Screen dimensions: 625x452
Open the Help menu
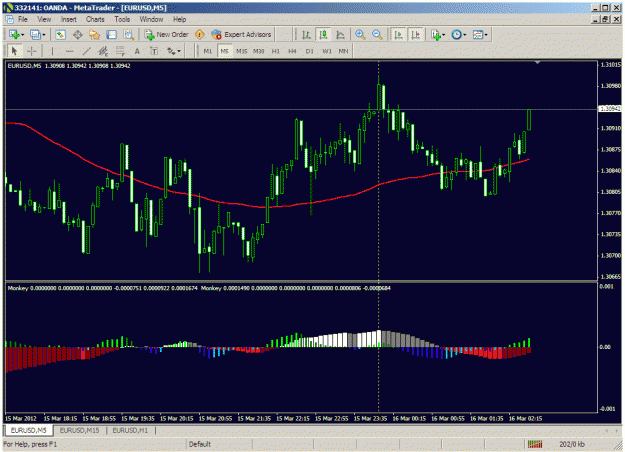point(179,19)
